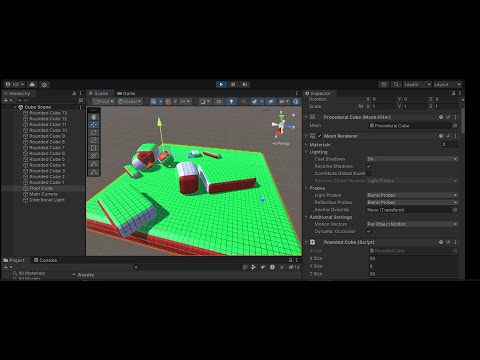Open the Pivot mode dropdown in Scene toolbar
Screen dimensions: 480x360
coord(104,101)
